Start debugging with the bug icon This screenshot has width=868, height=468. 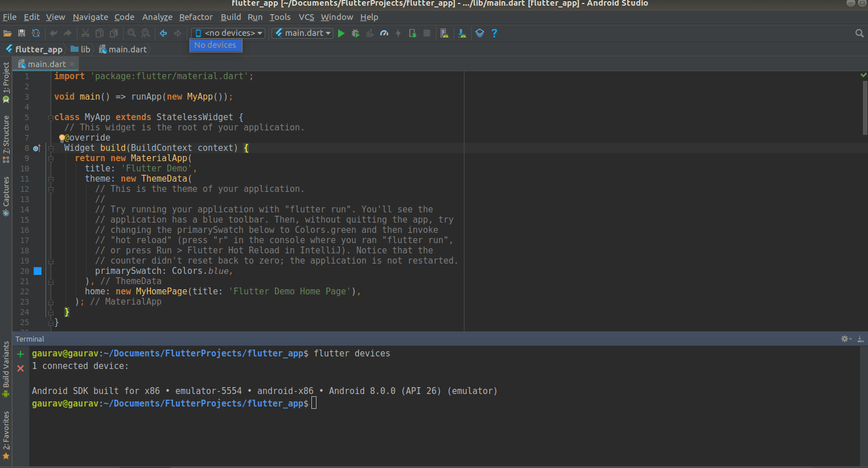click(x=356, y=33)
